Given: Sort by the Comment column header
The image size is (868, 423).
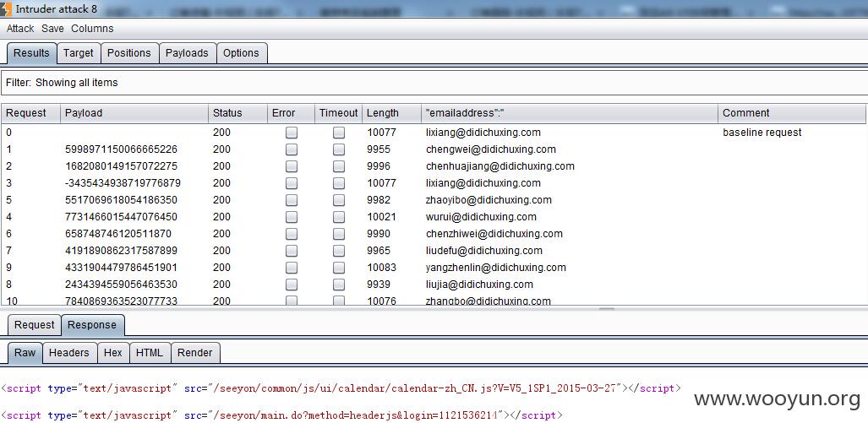Looking at the screenshot, I should [792, 113].
